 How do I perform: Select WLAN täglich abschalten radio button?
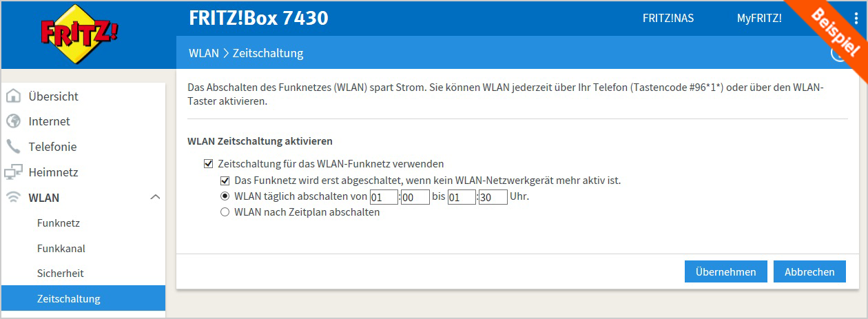tap(225, 196)
